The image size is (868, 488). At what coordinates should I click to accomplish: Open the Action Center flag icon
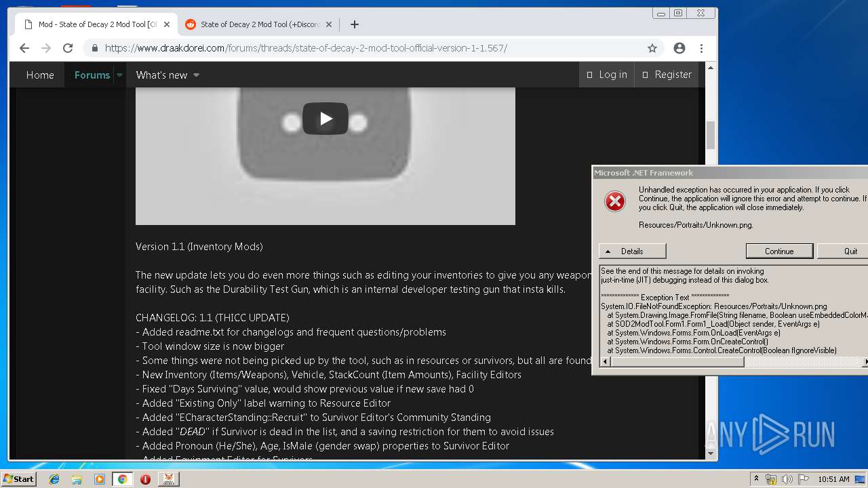pyautogui.click(x=804, y=479)
